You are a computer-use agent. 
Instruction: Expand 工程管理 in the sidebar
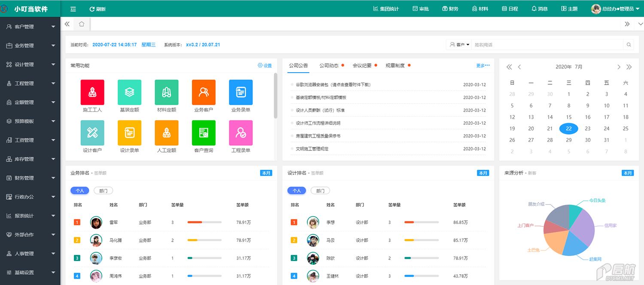point(30,83)
